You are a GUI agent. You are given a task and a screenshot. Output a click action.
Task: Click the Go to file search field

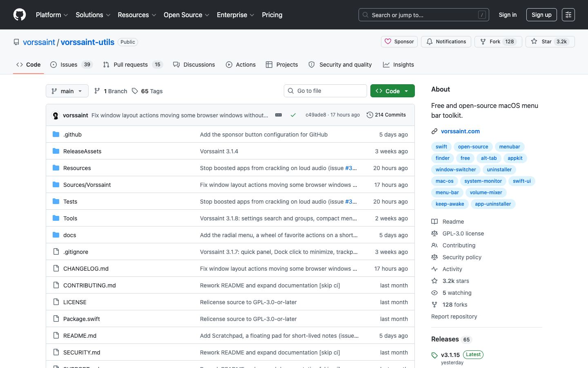coord(325,91)
